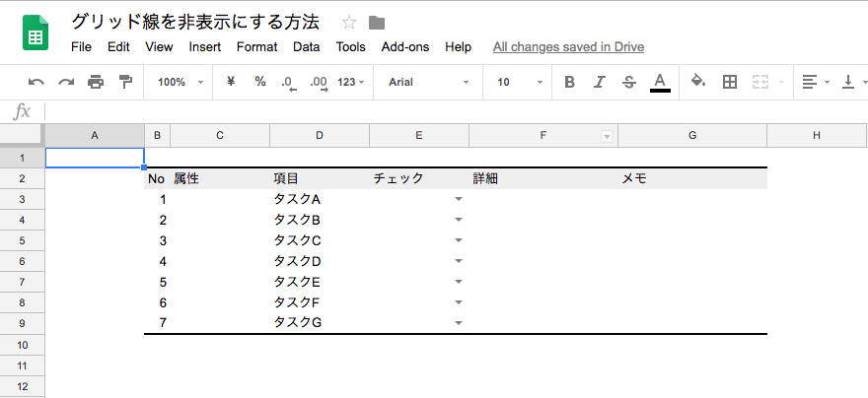Viewport: 868px width, 398px height.
Task: Open the Format menu
Action: 256,47
